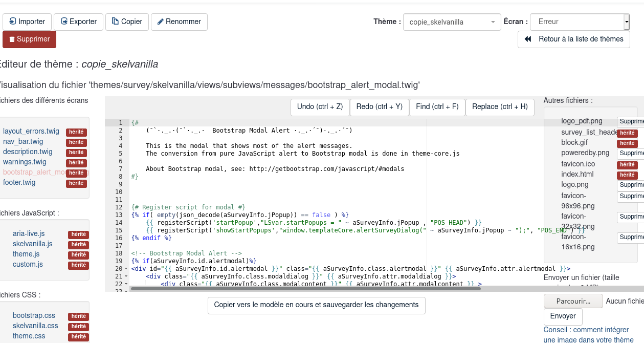The width and height of the screenshot is (644, 343).
Task: Open the Thème selection dropdown
Action: pos(452,22)
